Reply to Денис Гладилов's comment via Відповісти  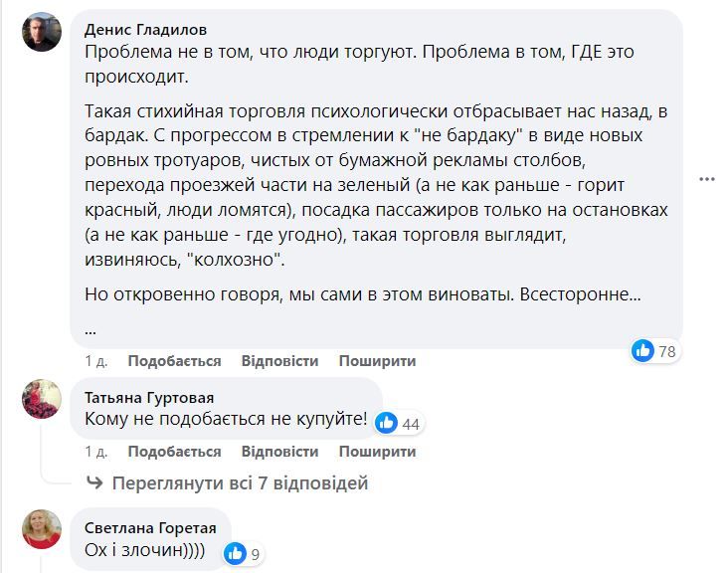(279, 361)
